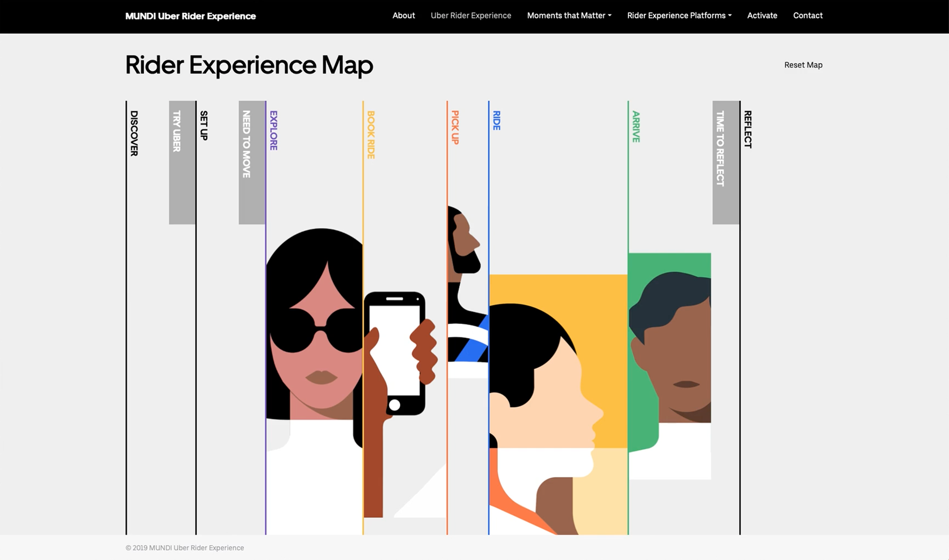
Task: Click the woman with sunglasses illustration
Action: click(x=314, y=381)
